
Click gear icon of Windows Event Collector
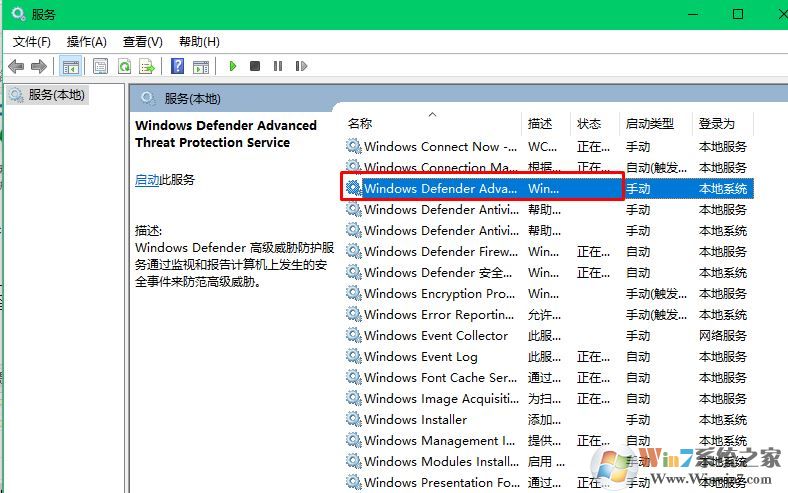[x=354, y=335]
